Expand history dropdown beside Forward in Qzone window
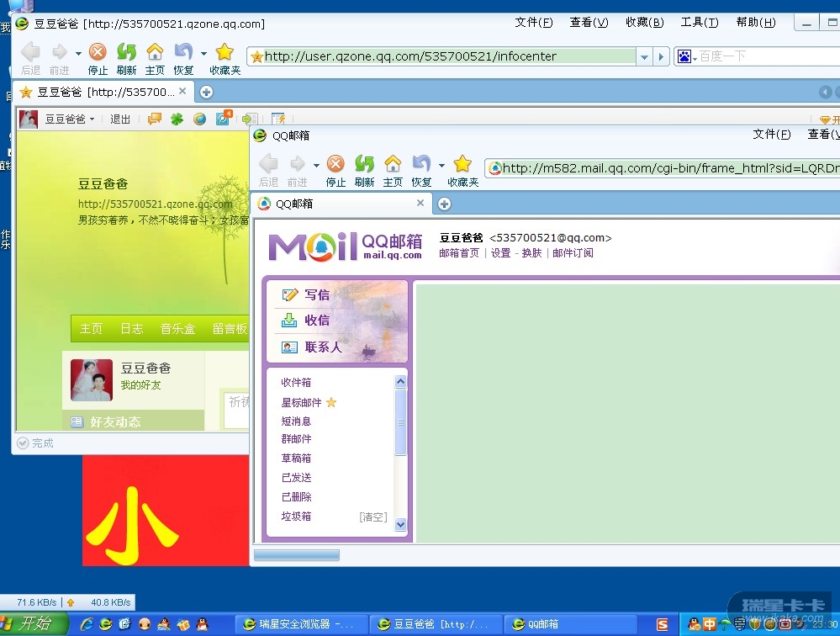 point(78,53)
